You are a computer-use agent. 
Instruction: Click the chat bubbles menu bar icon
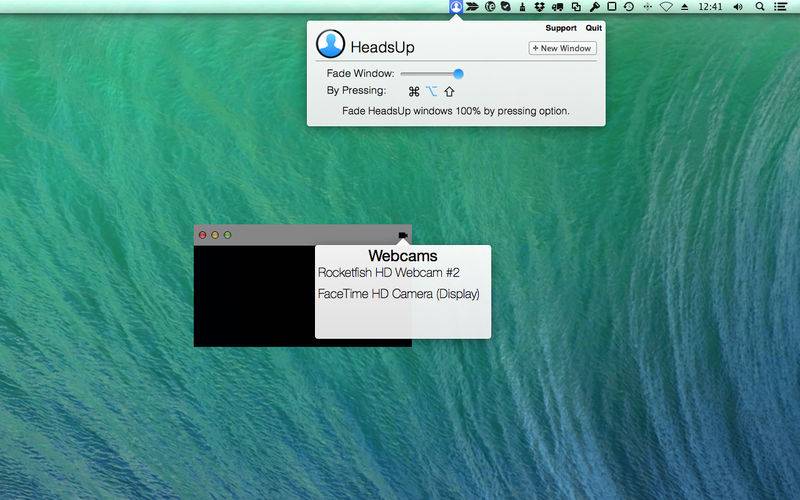tap(558, 7)
